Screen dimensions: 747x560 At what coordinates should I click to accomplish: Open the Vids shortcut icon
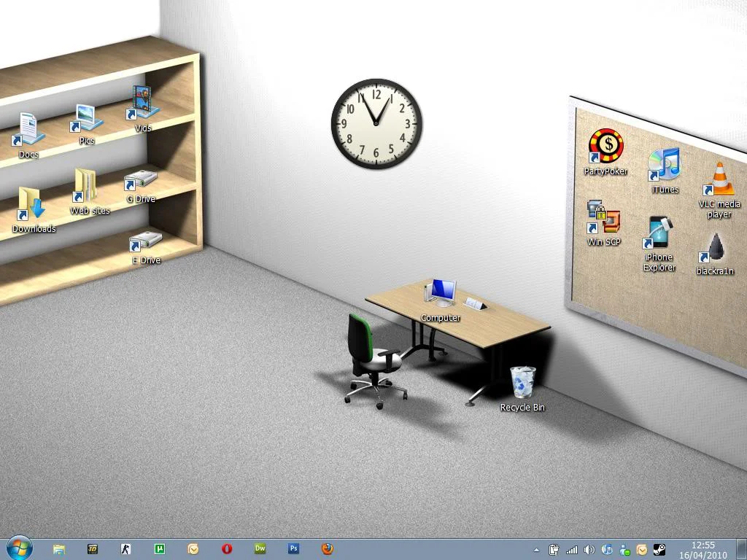[x=142, y=109]
